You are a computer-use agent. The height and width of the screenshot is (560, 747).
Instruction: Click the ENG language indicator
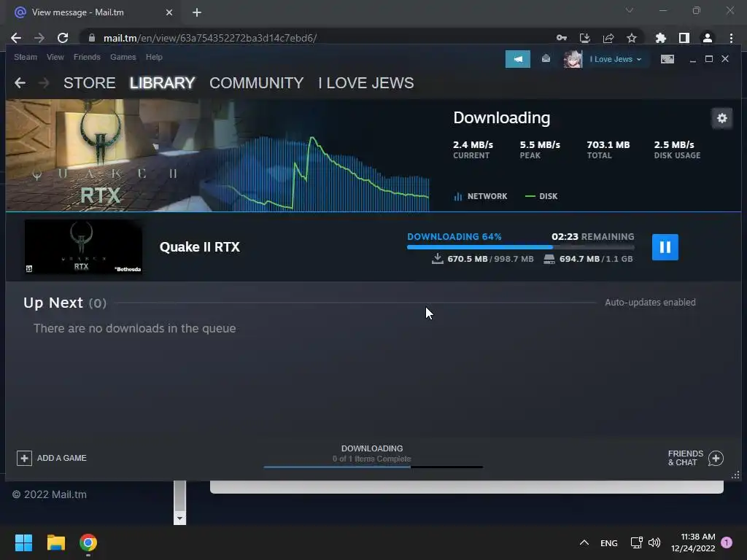[x=609, y=543]
